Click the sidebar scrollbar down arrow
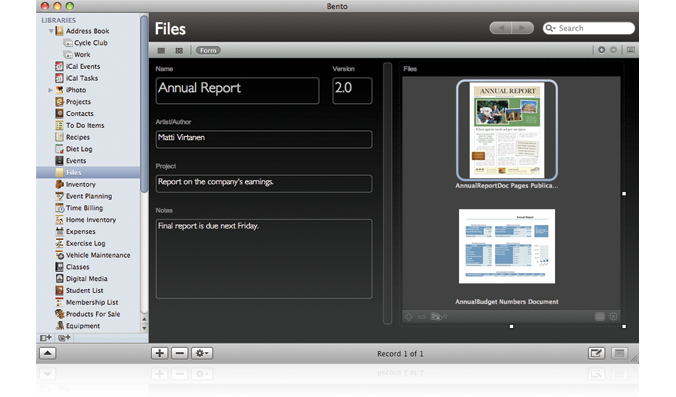676x397 pixels. pos(144,328)
